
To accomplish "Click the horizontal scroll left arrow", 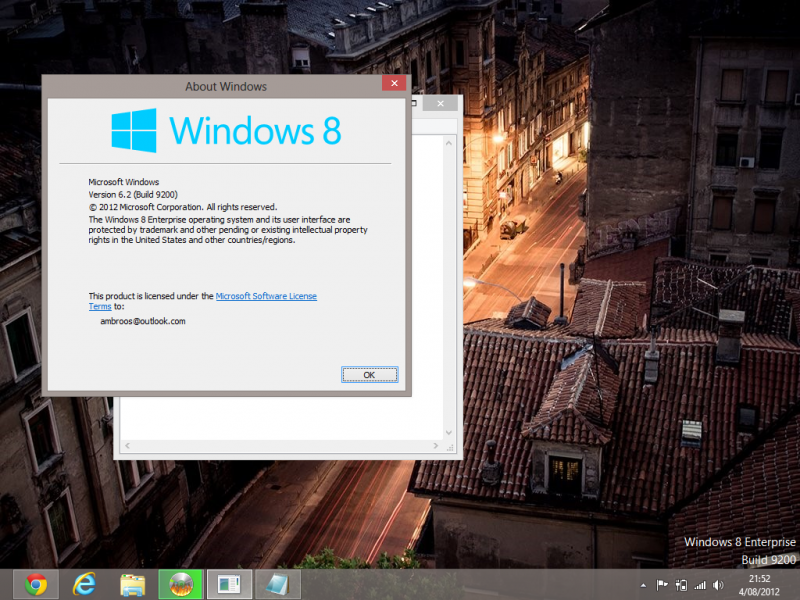I will click(x=128, y=445).
